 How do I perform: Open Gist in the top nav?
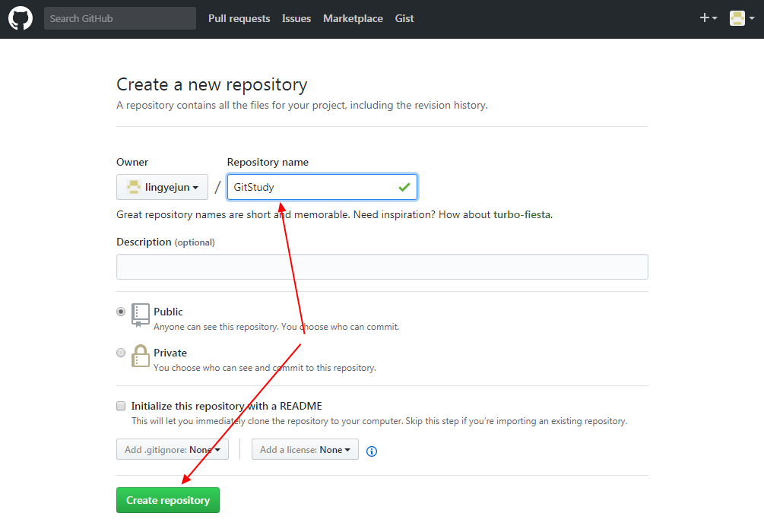(x=404, y=18)
